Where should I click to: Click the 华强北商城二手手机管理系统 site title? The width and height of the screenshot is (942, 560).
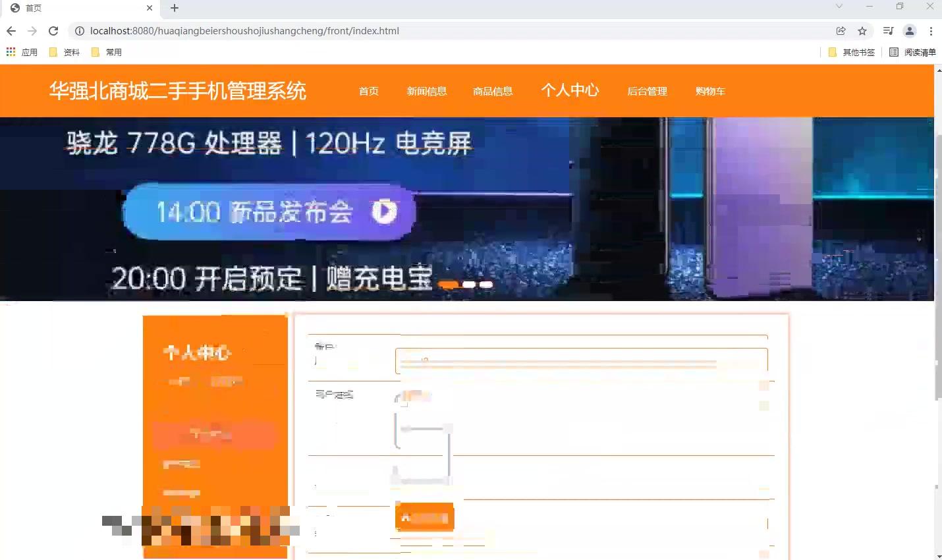pyautogui.click(x=178, y=91)
